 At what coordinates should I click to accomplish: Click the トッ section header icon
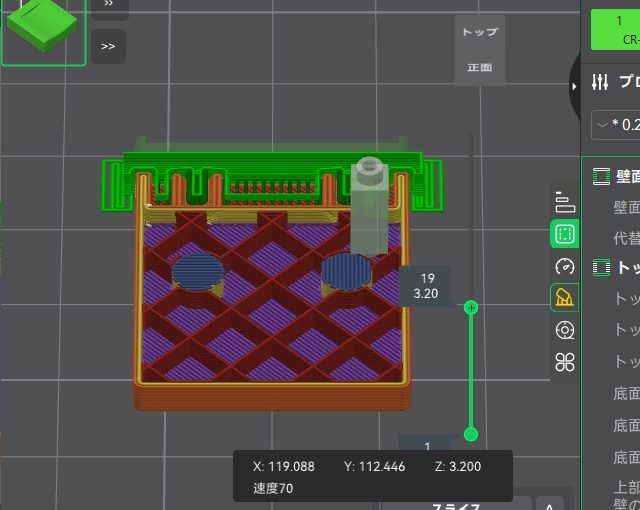[601, 267]
